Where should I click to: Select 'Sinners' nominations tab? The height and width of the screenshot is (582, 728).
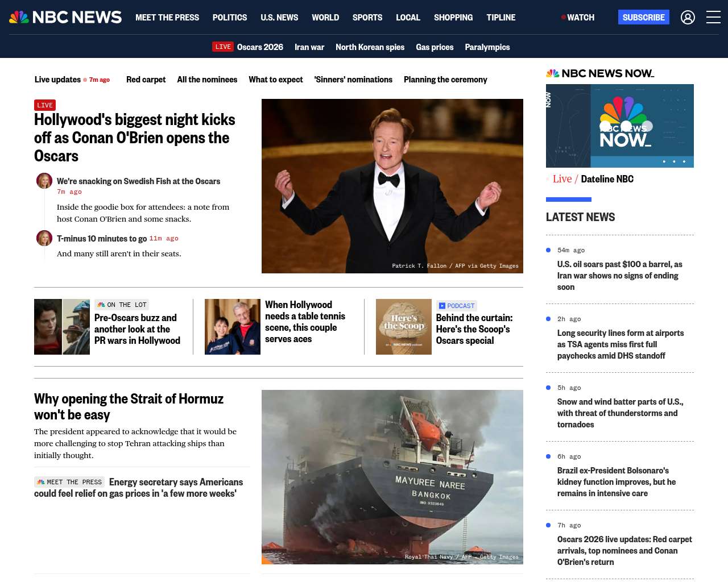click(x=353, y=80)
